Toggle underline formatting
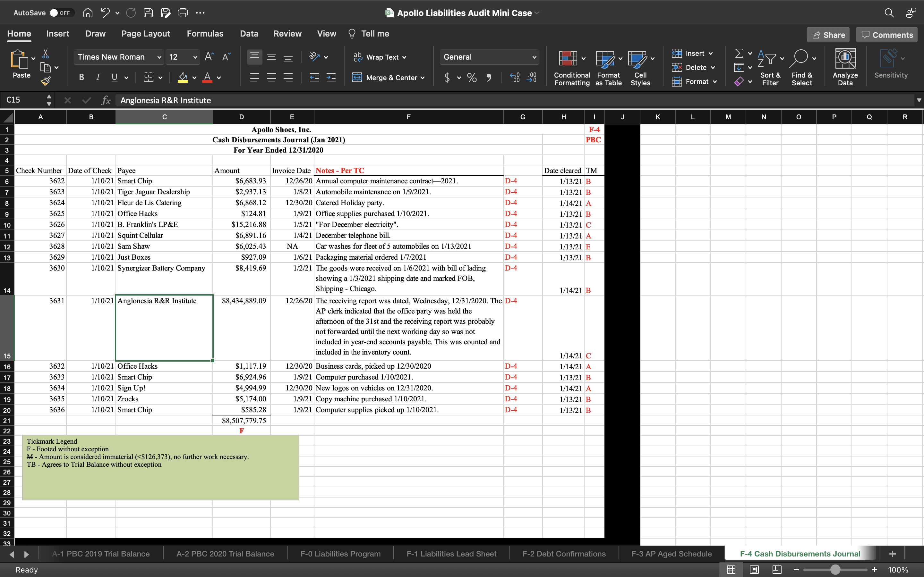Screen dimensions: 924x577 click(115, 78)
